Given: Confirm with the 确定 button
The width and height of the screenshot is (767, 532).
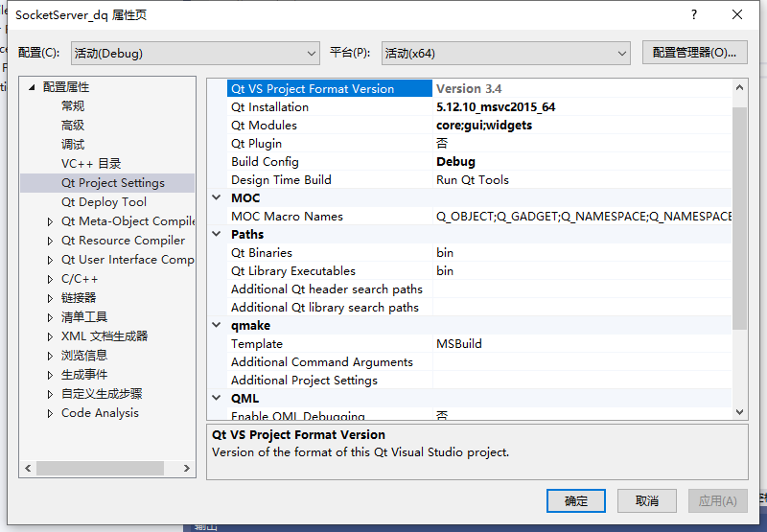Looking at the screenshot, I should coord(576,500).
